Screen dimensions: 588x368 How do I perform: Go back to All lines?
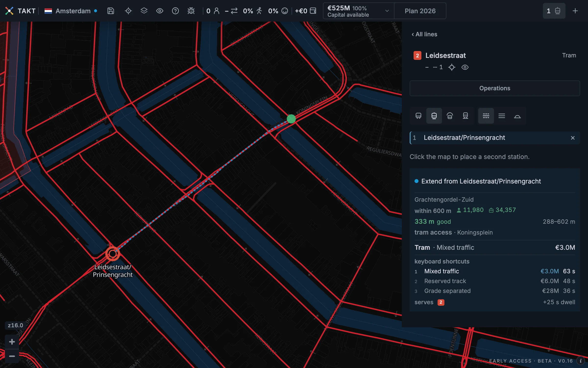pos(424,34)
